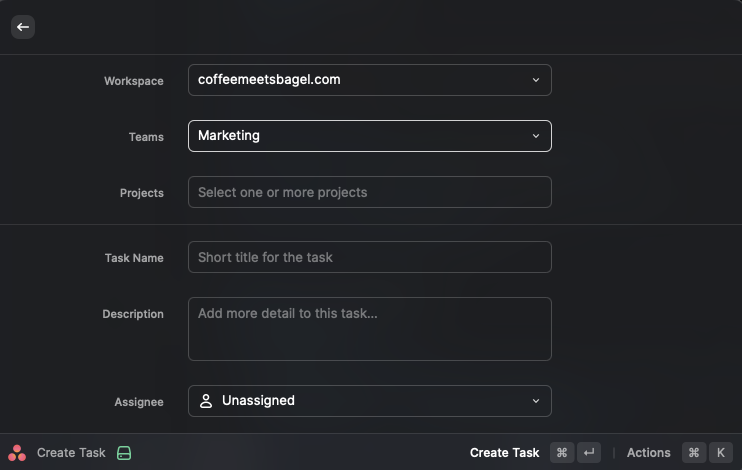
Task: Select the Projects picker field
Action: tap(370, 192)
